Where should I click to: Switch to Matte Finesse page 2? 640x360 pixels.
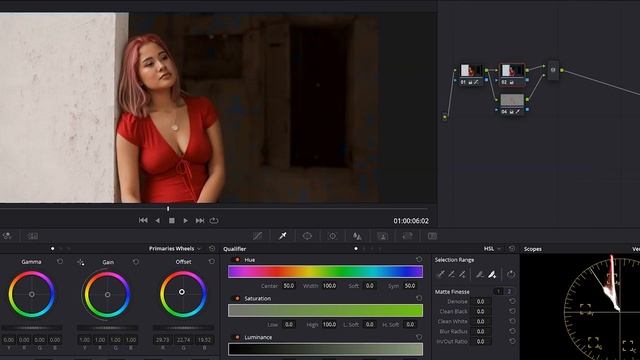[509, 291]
